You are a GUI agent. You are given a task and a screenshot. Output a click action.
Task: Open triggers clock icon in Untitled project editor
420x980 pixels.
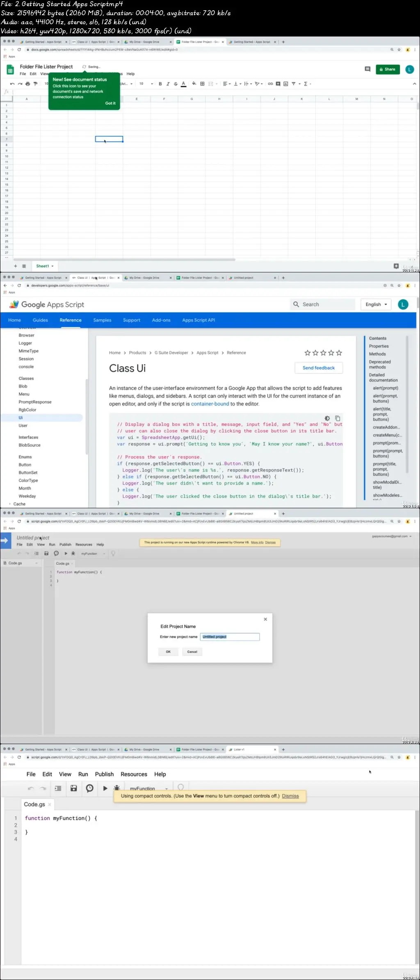coord(56,553)
